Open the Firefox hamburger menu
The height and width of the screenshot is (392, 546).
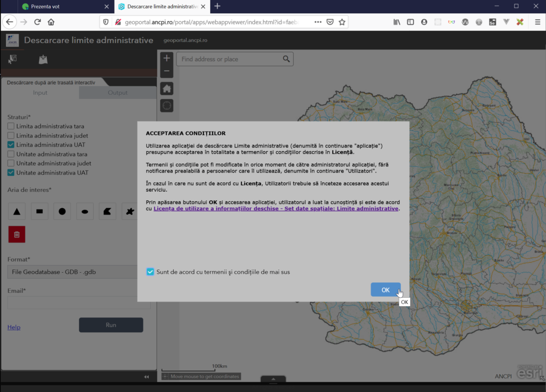[537, 22]
